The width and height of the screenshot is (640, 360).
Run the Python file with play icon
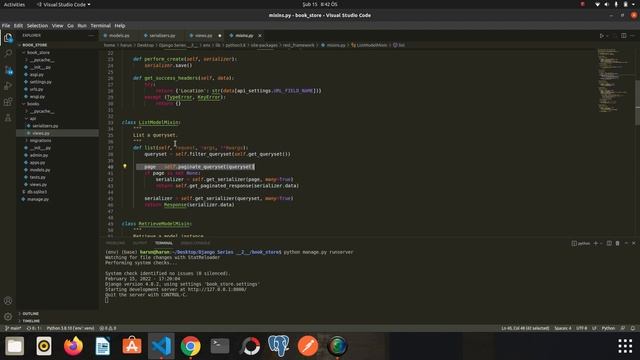click(x=601, y=36)
